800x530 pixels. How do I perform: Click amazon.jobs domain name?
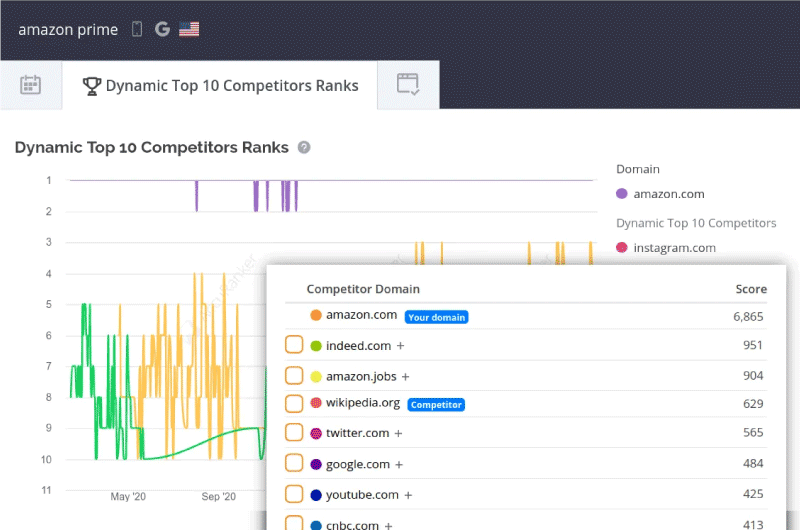pos(361,376)
